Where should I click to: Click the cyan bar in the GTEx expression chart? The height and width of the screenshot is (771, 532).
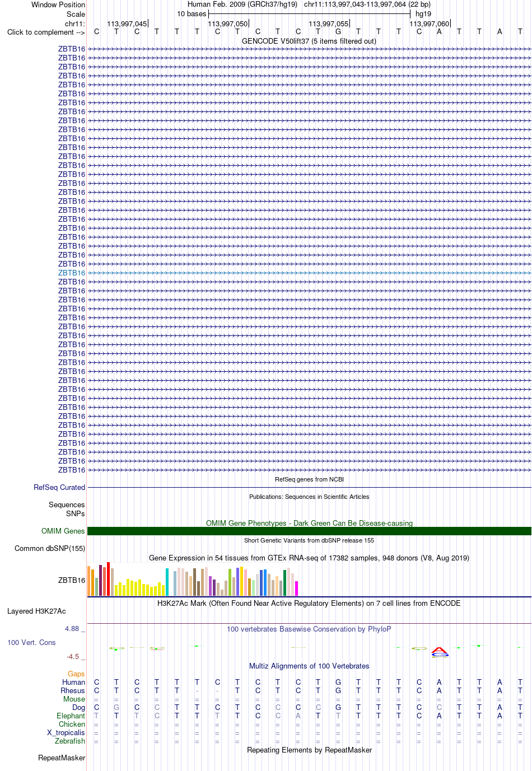coord(167,582)
